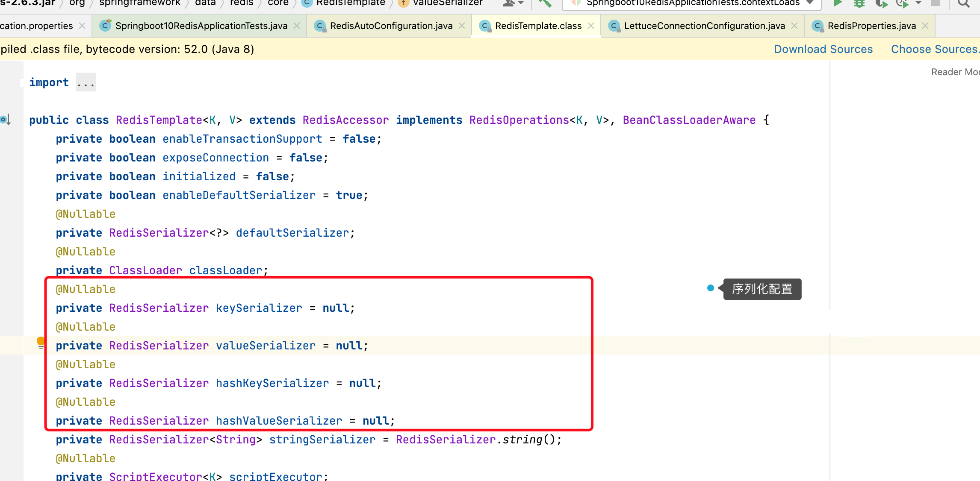Click the gutter implementations icon beside RedisTemplate class
Screen dimensions: 980x481
pyautogui.click(x=5, y=120)
